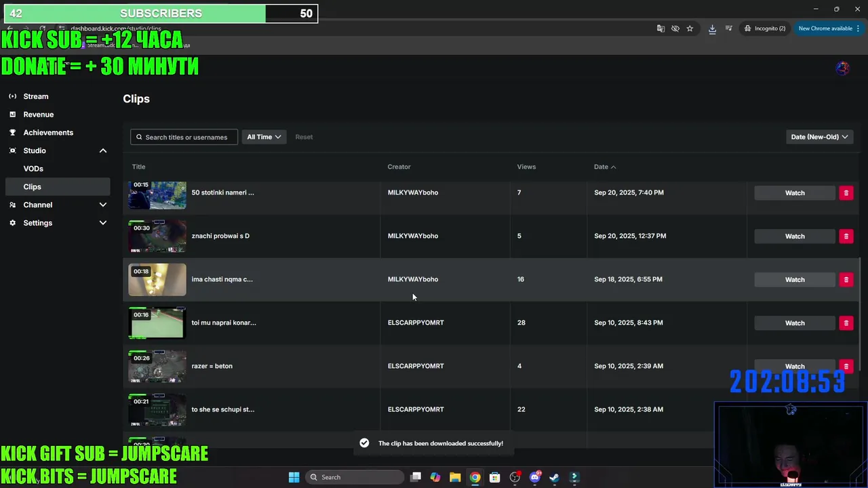Click the date "Sep 10, 2025, 2:38 AM"
The height and width of the screenshot is (488, 868).
point(629,409)
